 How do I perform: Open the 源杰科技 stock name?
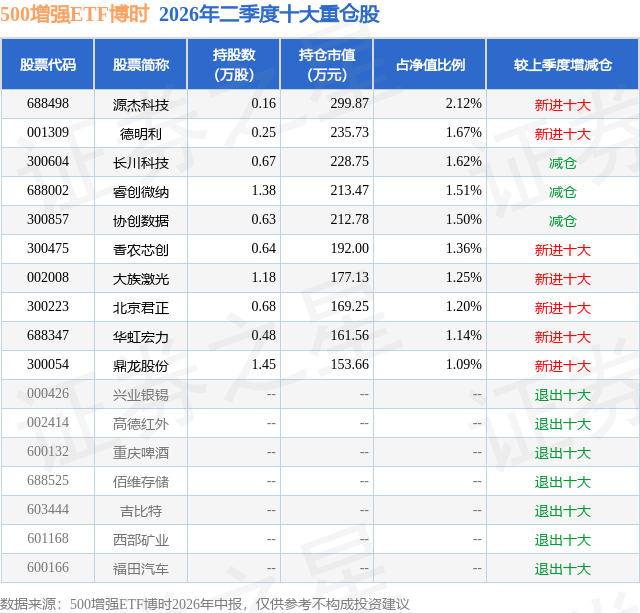click(141, 105)
